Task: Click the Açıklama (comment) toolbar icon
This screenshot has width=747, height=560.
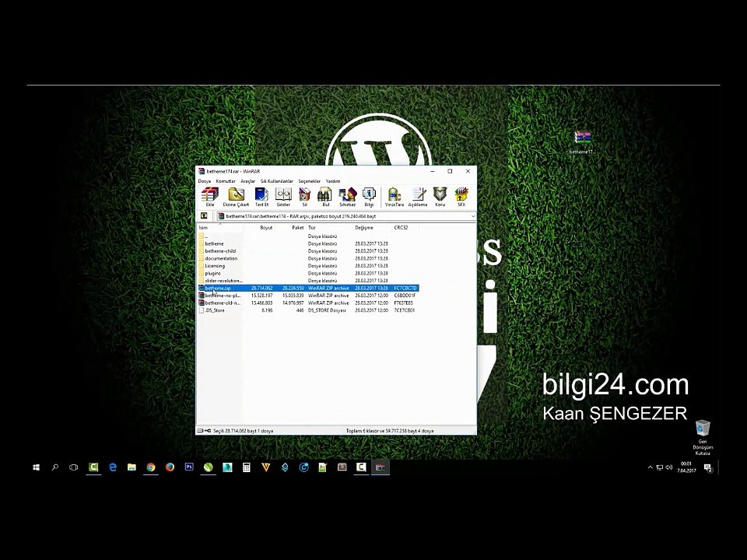Action: tap(418, 197)
